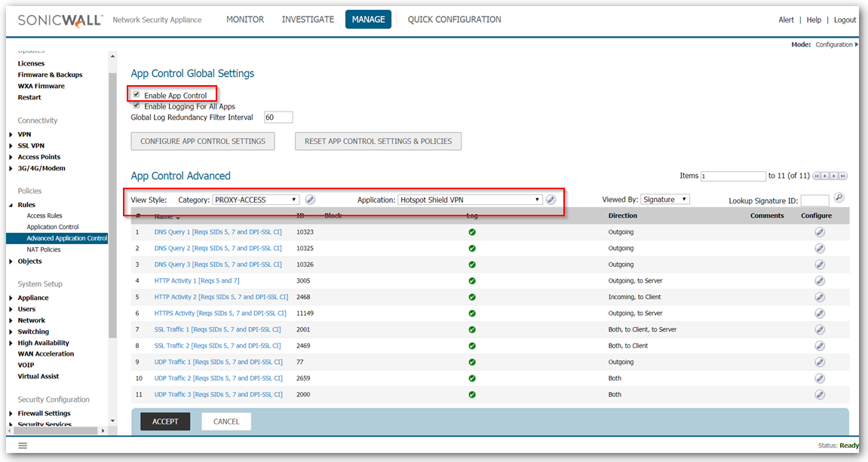Focus the Lookup Signature ID input
Image resolution: width=868 pixels, height=462 pixels.
click(815, 200)
